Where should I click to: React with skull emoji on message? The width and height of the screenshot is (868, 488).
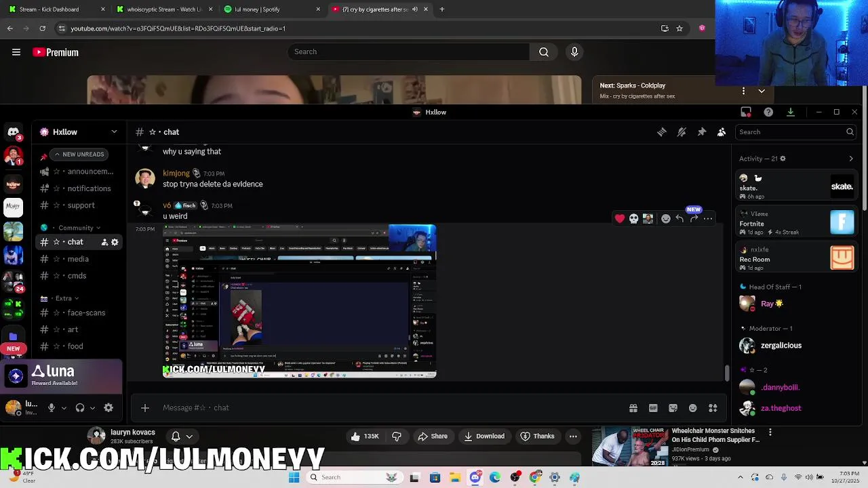tap(634, 219)
